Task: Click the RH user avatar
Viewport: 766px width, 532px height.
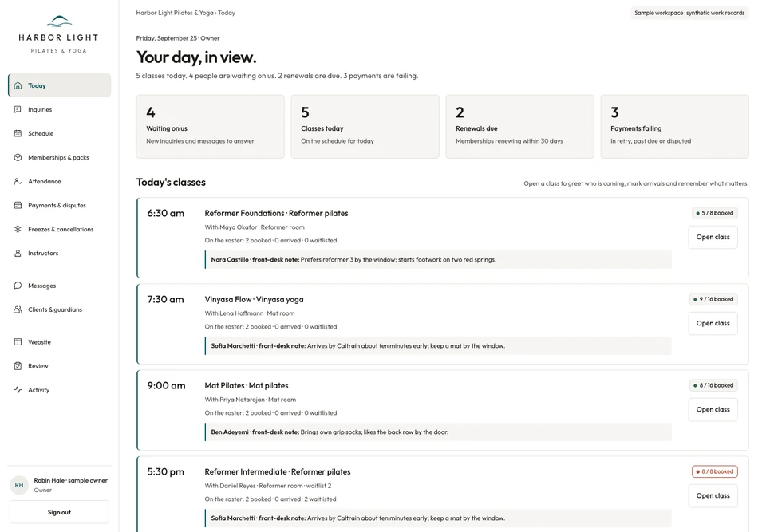Action: click(x=19, y=485)
